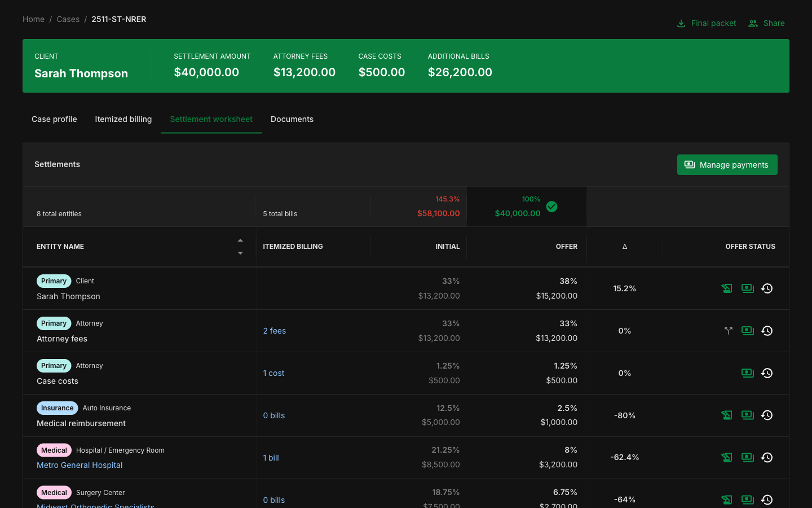Click green checkmark beside $40,000.00 offer total
This screenshot has height=508, width=812.
point(551,207)
